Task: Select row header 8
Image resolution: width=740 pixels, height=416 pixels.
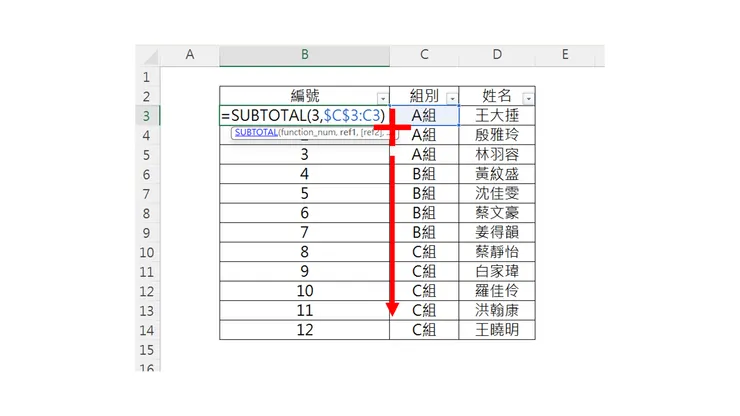Action: [147, 213]
